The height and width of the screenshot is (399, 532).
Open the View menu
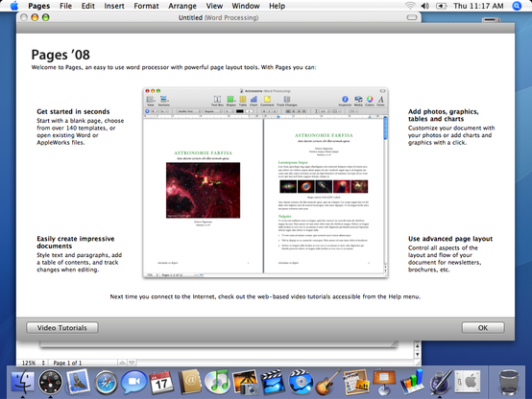click(x=214, y=6)
